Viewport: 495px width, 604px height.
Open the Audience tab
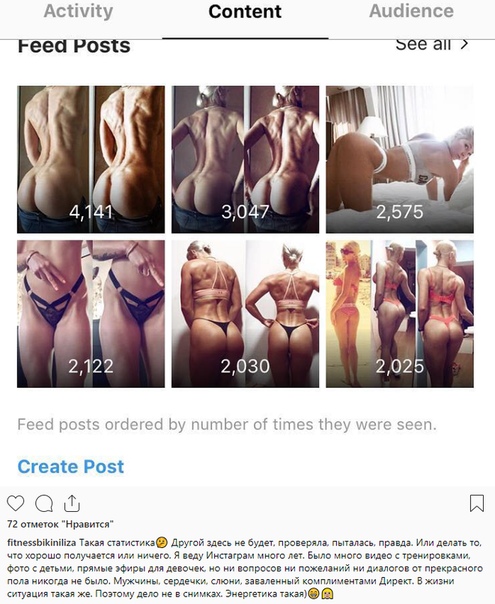click(x=411, y=11)
